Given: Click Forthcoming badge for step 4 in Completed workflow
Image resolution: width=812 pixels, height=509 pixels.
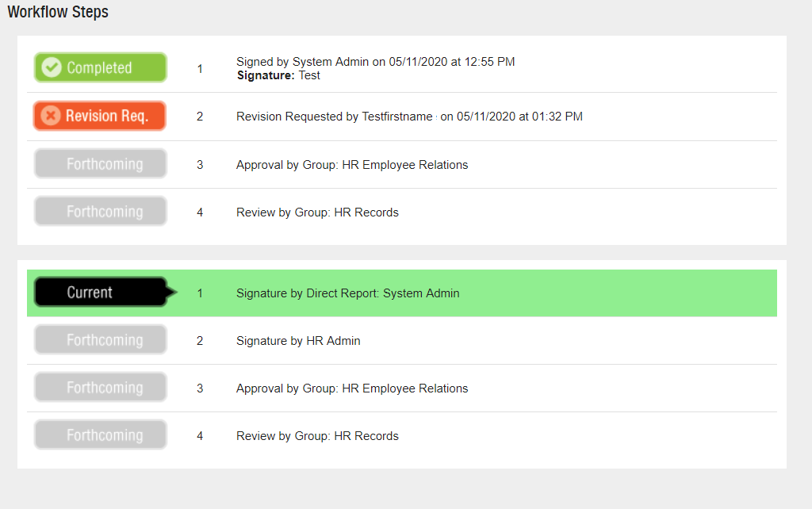Looking at the screenshot, I should click(100, 212).
